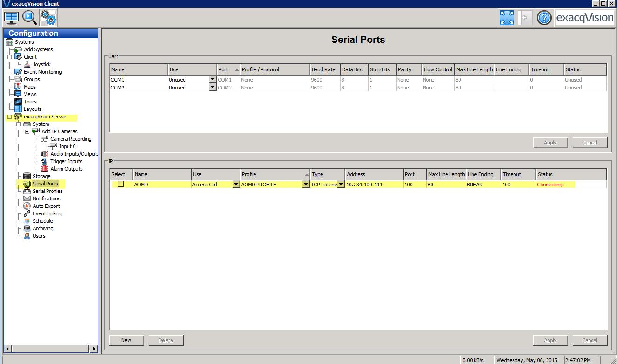Open the AOMD PROFILE dropdown arrow
The width and height of the screenshot is (617, 364).
coord(306,185)
